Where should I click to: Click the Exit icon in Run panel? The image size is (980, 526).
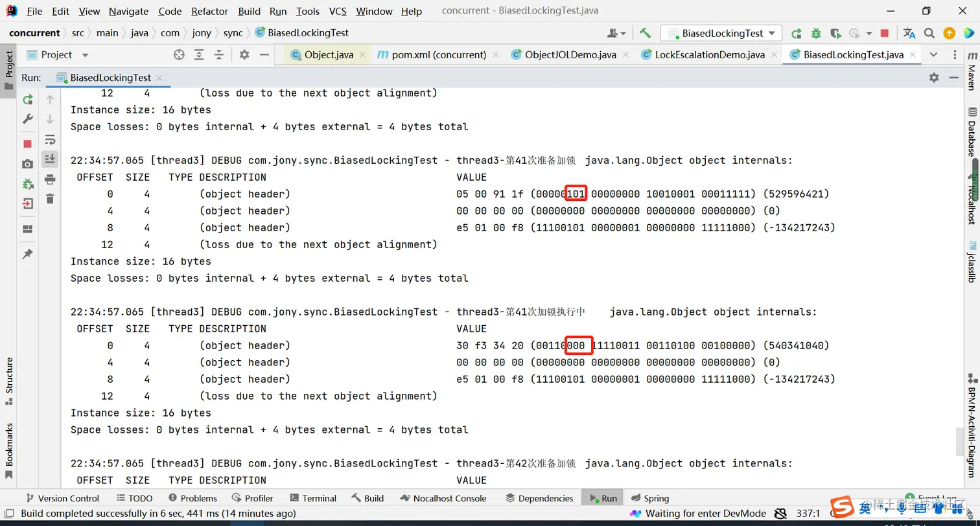tap(28, 204)
